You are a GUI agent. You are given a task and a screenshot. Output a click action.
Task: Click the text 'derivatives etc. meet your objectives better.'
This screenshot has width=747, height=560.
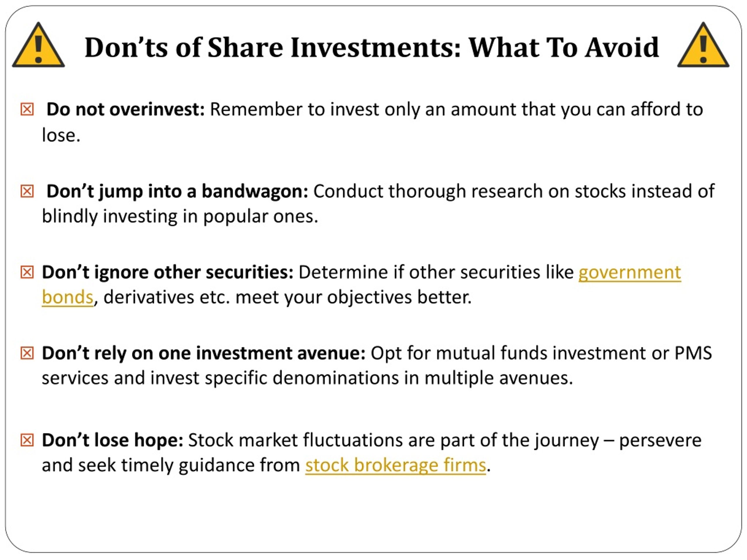(287, 297)
